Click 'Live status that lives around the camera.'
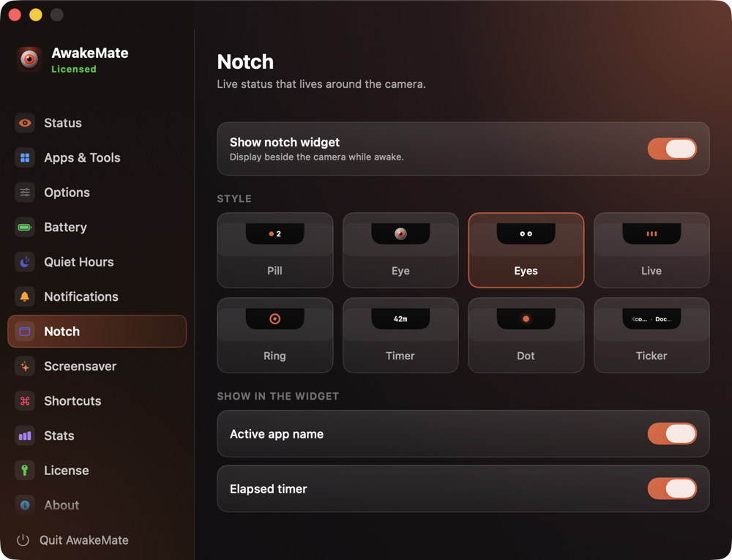This screenshot has width=732, height=560. (x=321, y=84)
